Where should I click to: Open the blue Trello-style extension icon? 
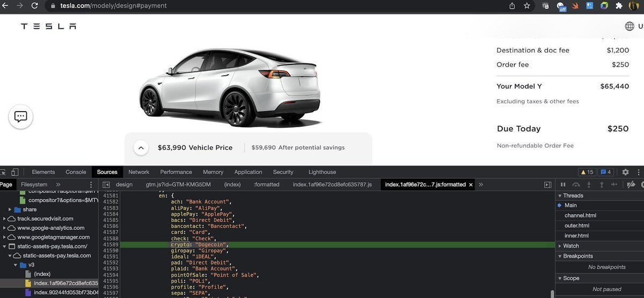590,6
